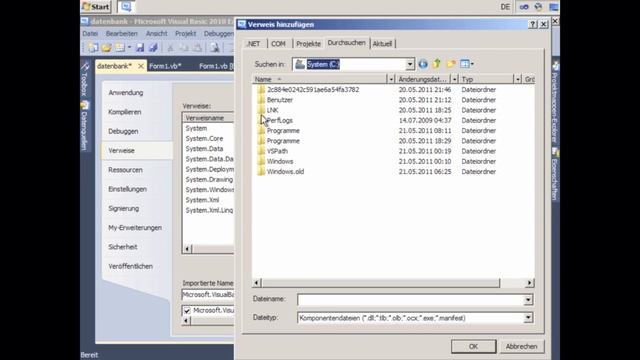Select System.Core in the Verweise list
This screenshot has width=640, height=360.
tap(204, 138)
